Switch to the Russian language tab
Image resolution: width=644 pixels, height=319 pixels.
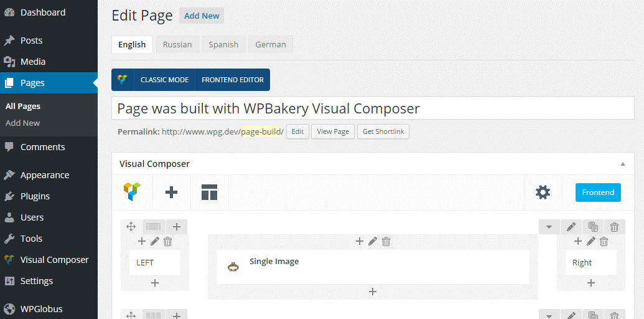click(177, 44)
